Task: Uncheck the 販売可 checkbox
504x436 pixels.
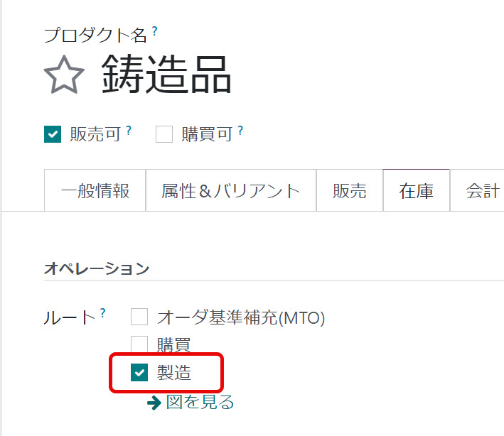Action: (53, 134)
